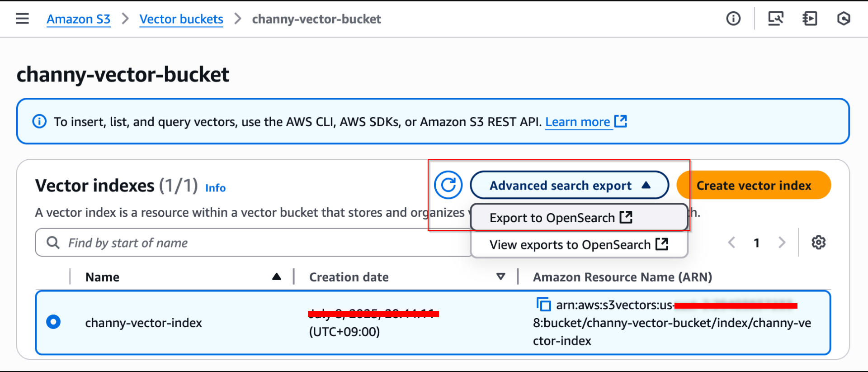This screenshot has height=372, width=868.
Task: Go to Amazon S3 breadcrumb link
Action: [x=79, y=19]
